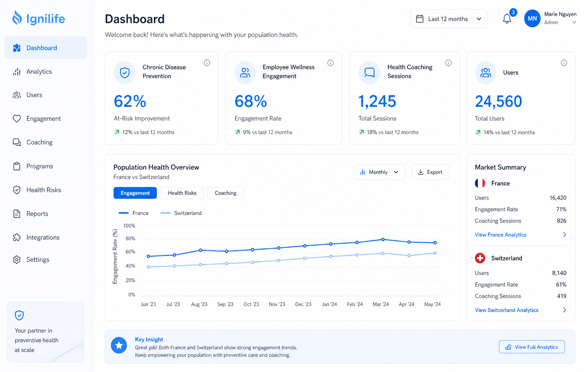The height and width of the screenshot is (372, 588).
Task: Click chevron next to View France Analytics
Action: [564, 235]
